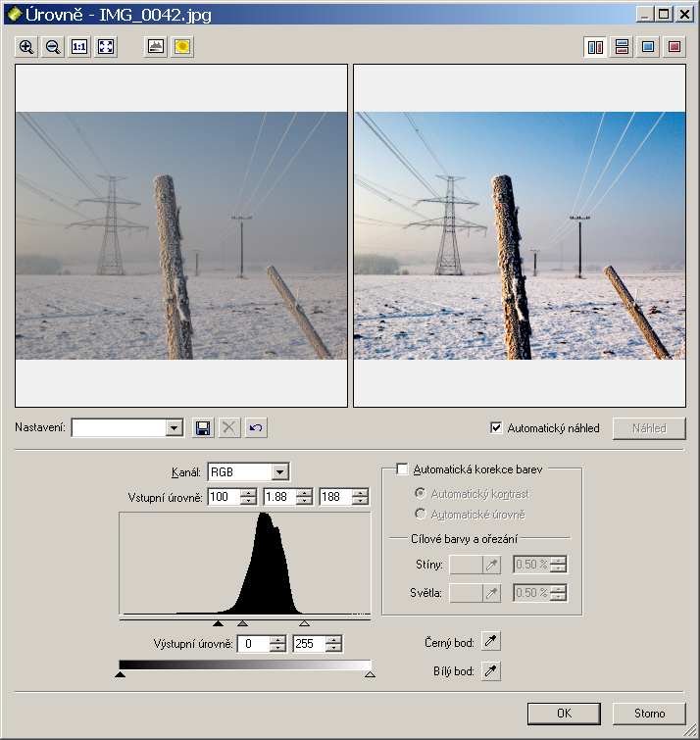Zoom in on the preview
The width and height of the screenshot is (700, 740).
(25, 47)
